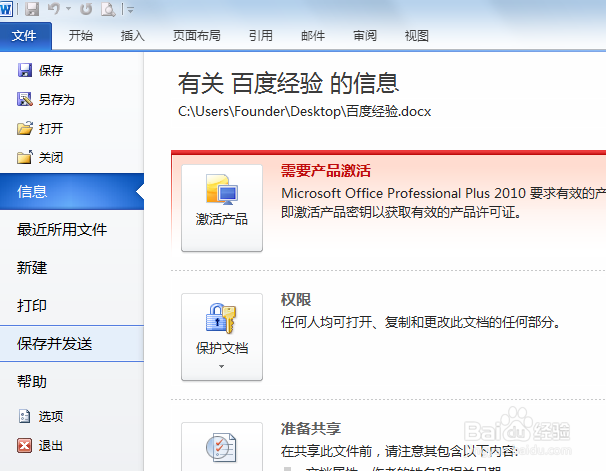Click the document path C:\Users\Founder\Desktop\百度经验.docx
Image resolution: width=606 pixels, height=471 pixels.
304,111
